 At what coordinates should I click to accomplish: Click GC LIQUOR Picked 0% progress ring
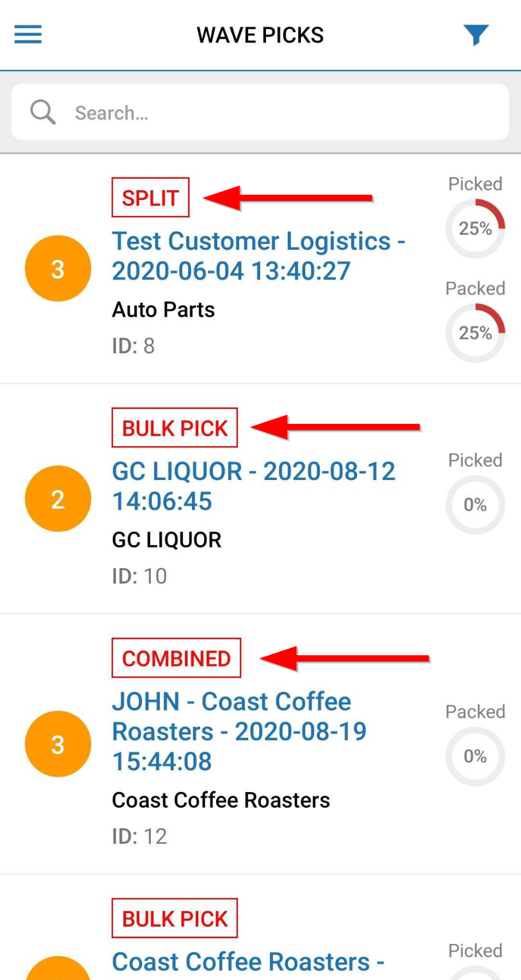[475, 505]
